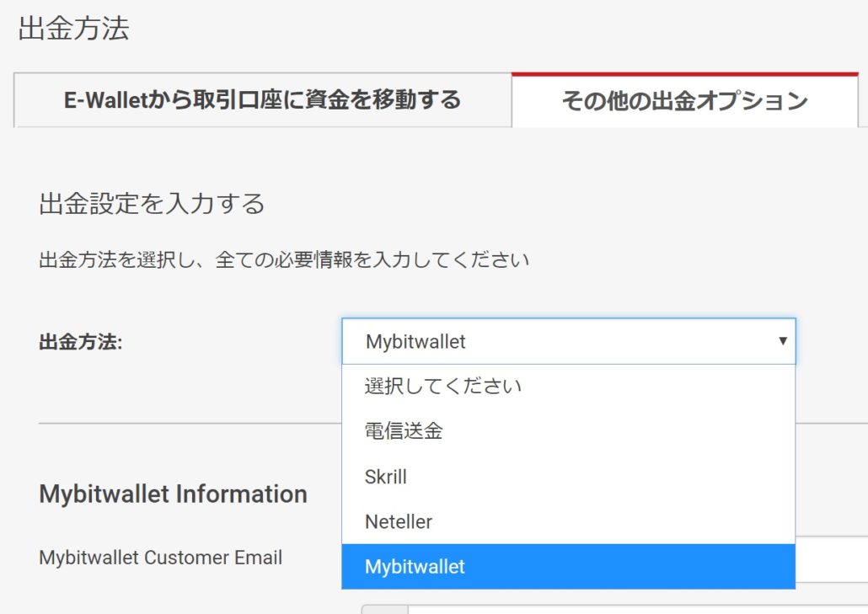Select Neteller in the dropdown list

(x=569, y=521)
